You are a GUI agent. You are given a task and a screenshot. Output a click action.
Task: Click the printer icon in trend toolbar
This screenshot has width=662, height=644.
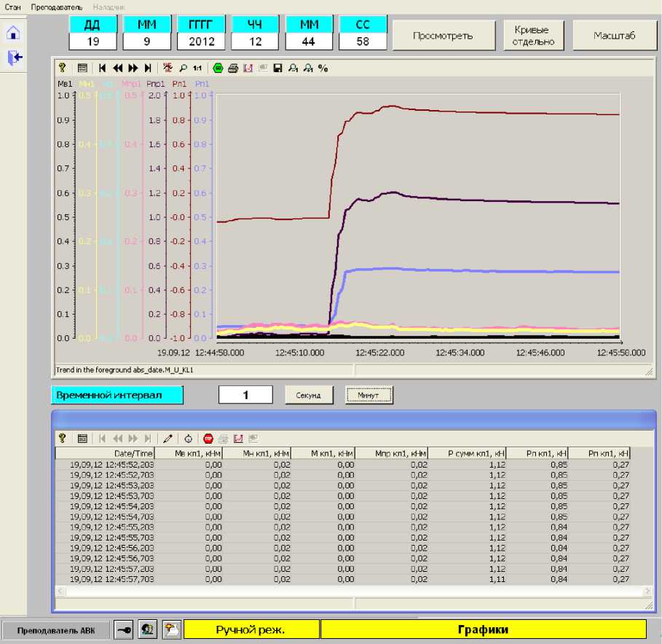[233, 68]
